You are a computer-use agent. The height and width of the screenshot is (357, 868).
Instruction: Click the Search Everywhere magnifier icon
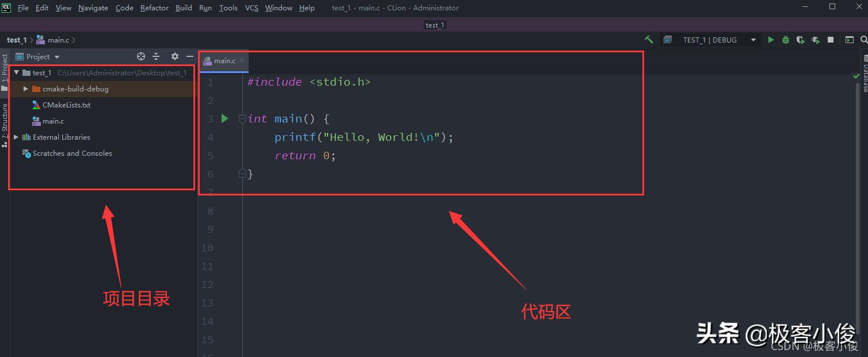click(863, 40)
